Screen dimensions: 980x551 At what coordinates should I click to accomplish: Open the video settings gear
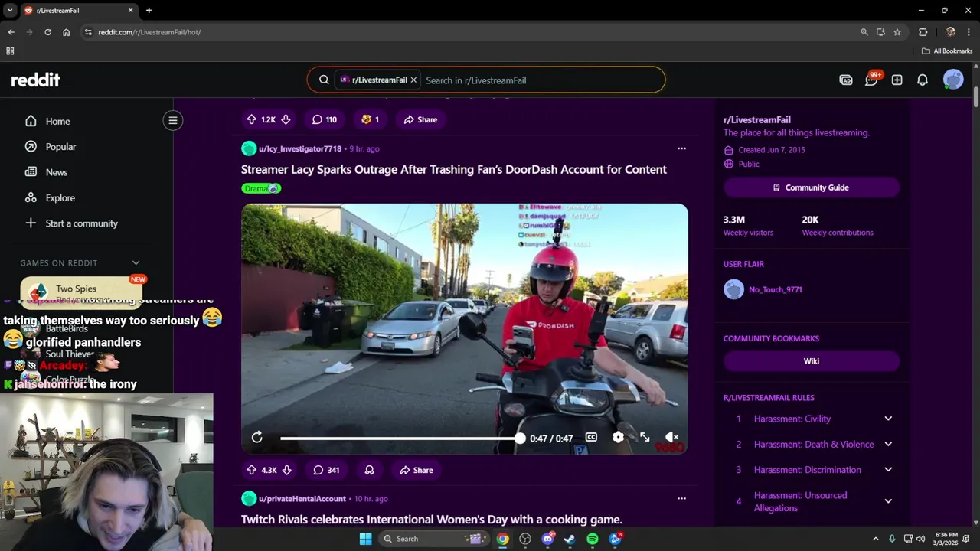[x=618, y=438]
